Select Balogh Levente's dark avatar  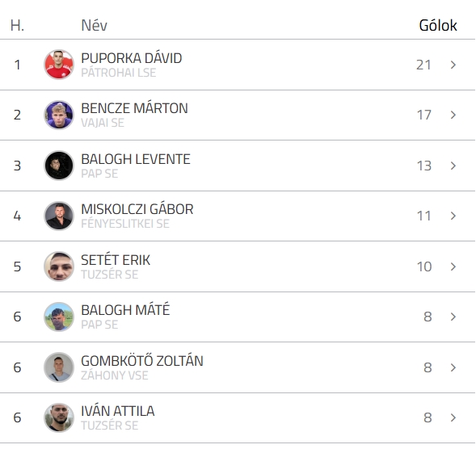(x=59, y=166)
